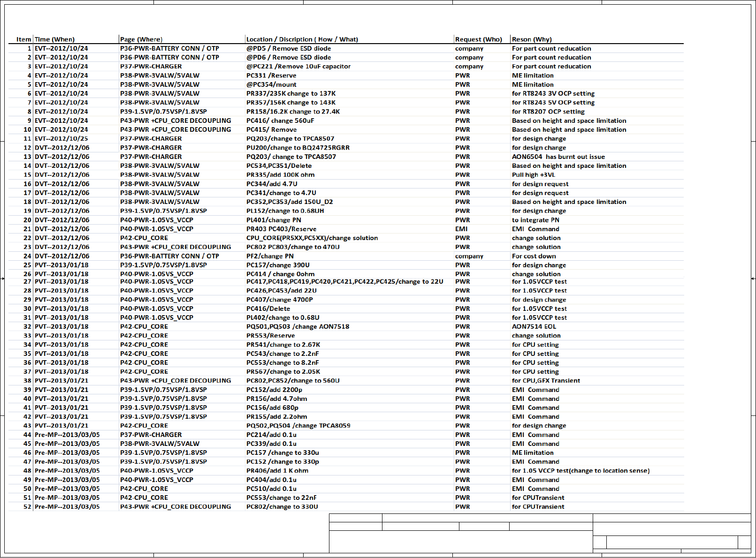The image size is (756, 558).
Task: Click 'PR541/change to 2.67K' entry
Action: coord(283,345)
